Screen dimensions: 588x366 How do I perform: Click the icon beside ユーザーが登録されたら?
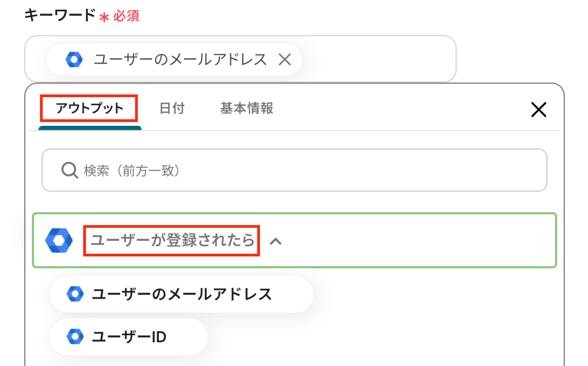tap(59, 241)
